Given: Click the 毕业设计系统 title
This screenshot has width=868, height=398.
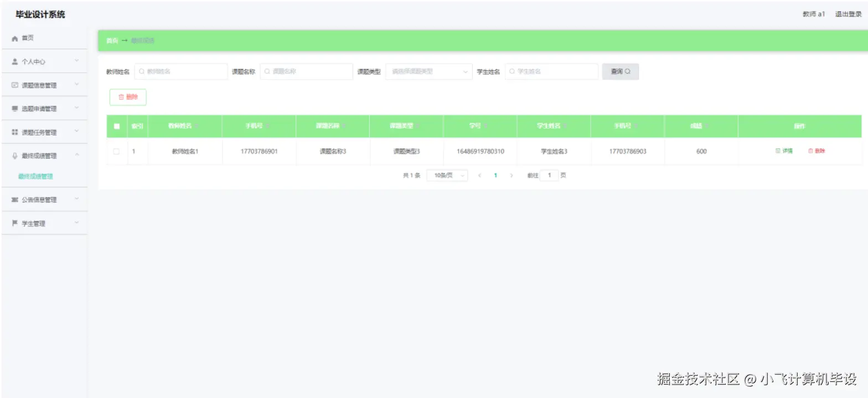Looking at the screenshot, I should tap(40, 14).
